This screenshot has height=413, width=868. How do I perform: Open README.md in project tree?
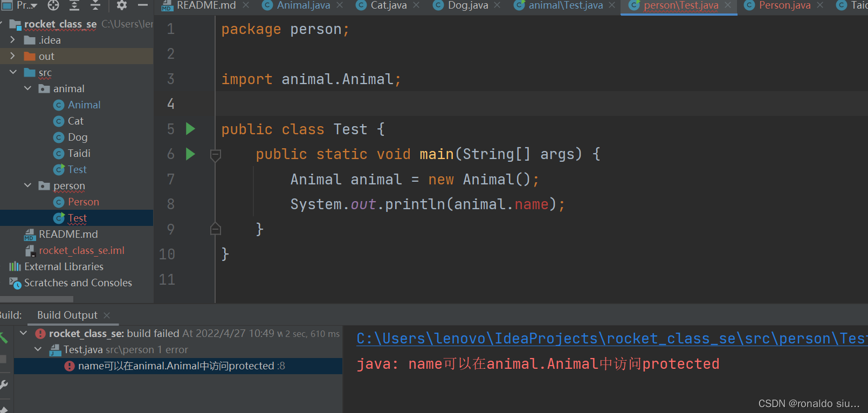point(68,234)
